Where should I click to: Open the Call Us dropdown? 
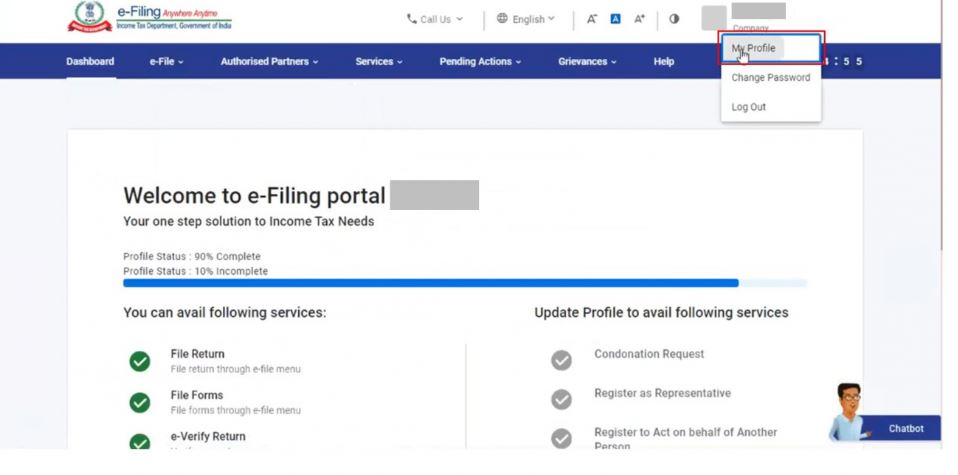tap(435, 19)
